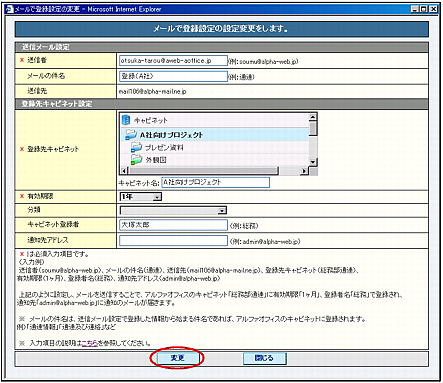Image resolution: width=443 pixels, height=383 pixels.
Task: Open the こちら help link
Action: click(x=89, y=343)
